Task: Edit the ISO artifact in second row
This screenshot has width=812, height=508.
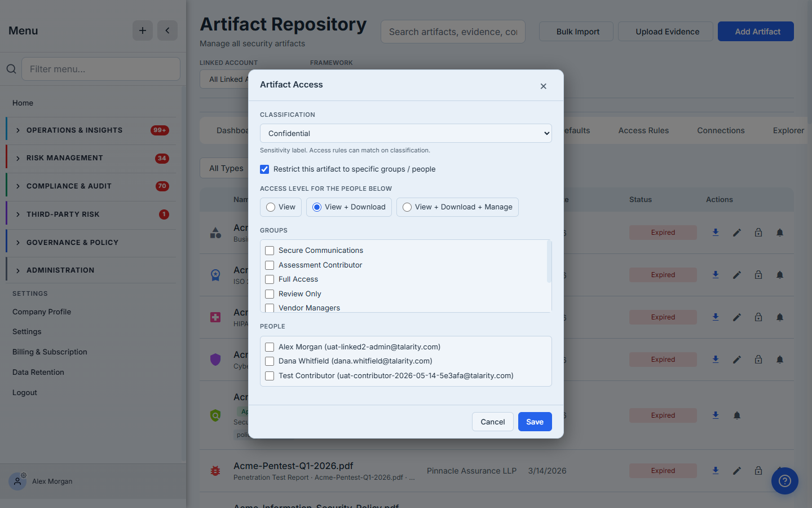Action: click(x=737, y=275)
